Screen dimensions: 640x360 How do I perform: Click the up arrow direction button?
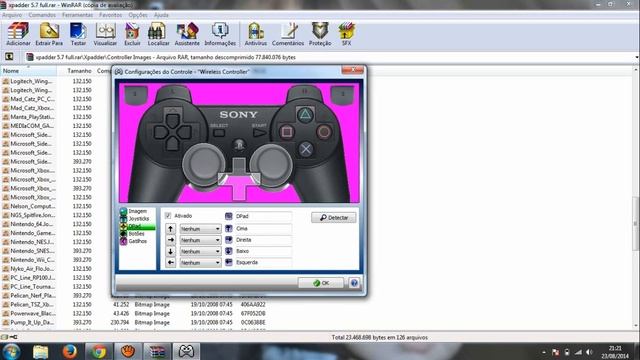[171, 229]
